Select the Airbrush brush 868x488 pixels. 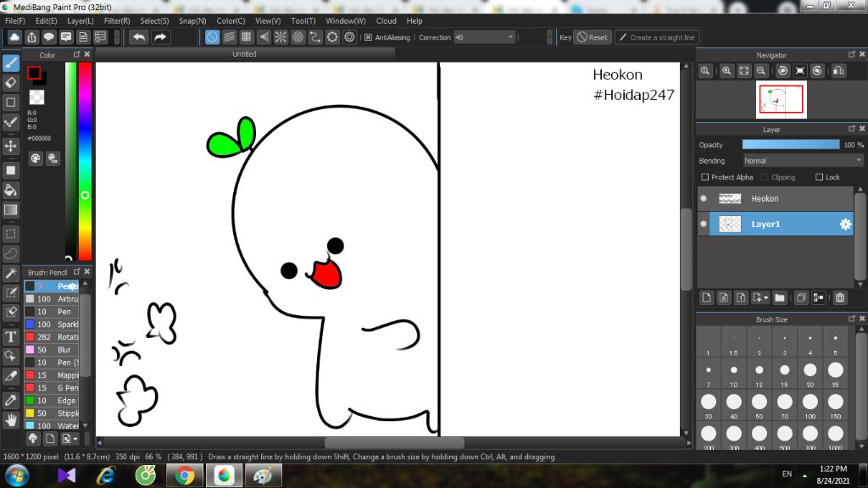[52, 299]
